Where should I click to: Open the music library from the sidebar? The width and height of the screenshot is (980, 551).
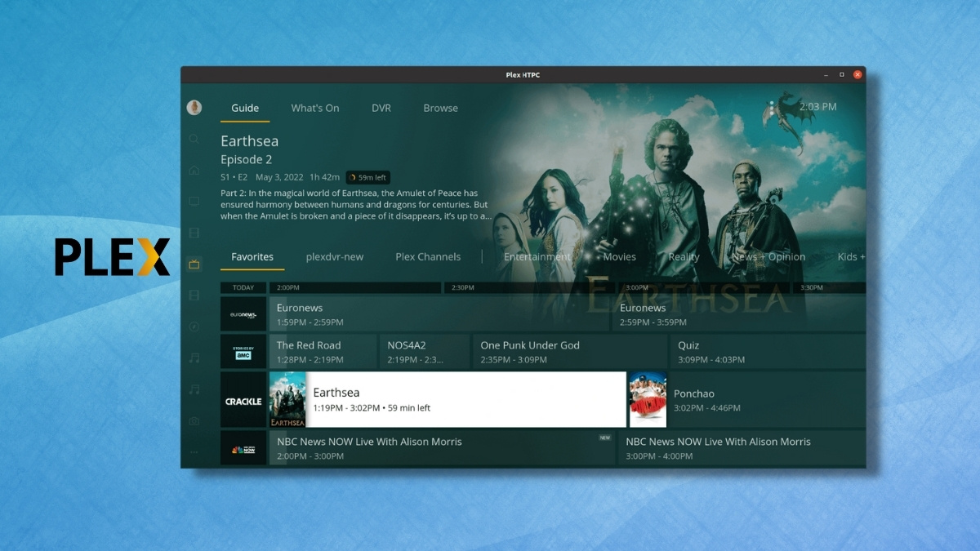coord(194,357)
